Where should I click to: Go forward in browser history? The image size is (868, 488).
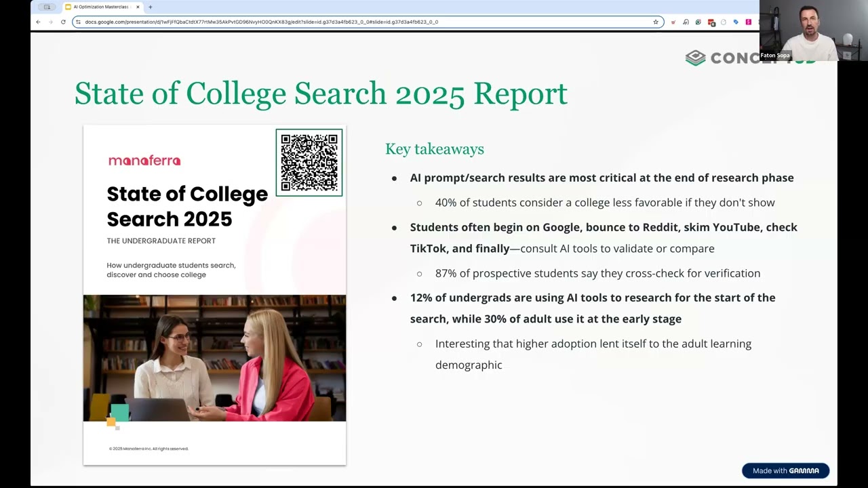(50, 22)
